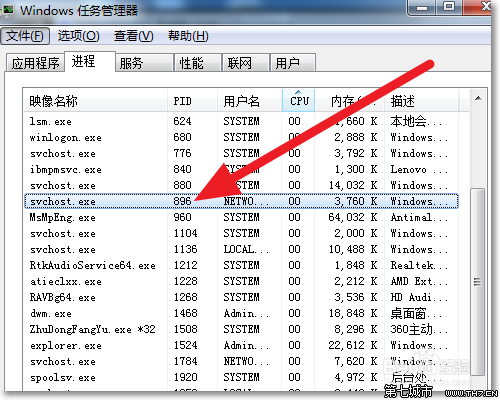Open the 文件(F) menu
Screen dimensions: 500x400
(25, 36)
